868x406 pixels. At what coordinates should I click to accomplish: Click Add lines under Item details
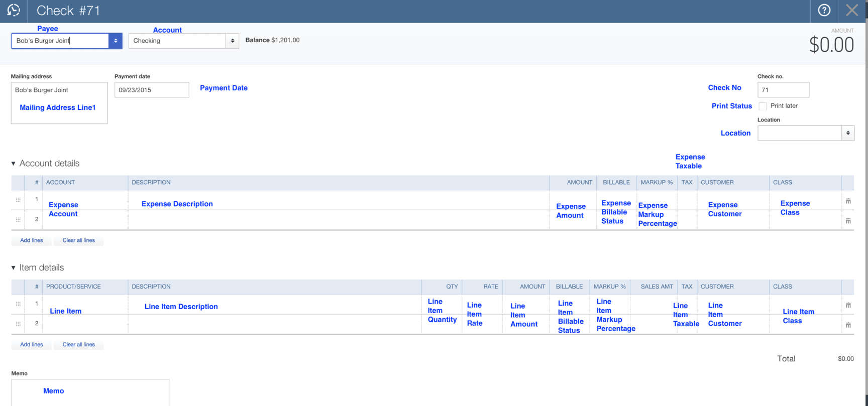pyautogui.click(x=32, y=345)
